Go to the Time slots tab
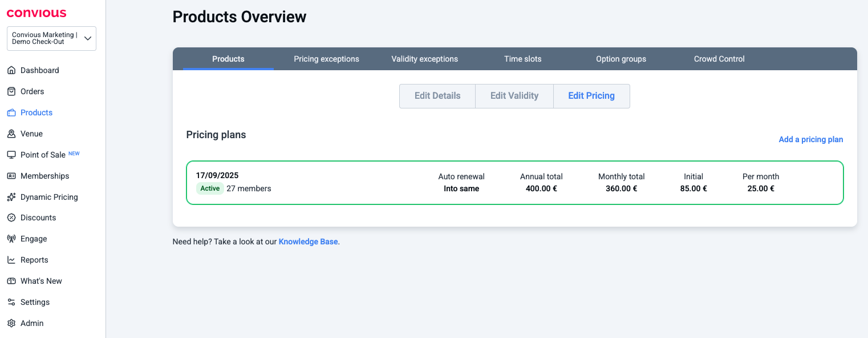Image resolution: width=868 pixels, height=338 pixels. 523,59
